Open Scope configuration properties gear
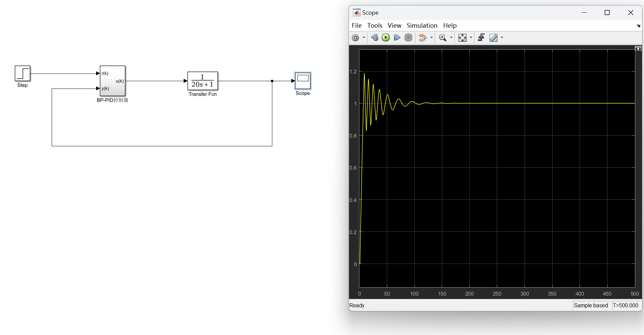 tap(355, 38)
